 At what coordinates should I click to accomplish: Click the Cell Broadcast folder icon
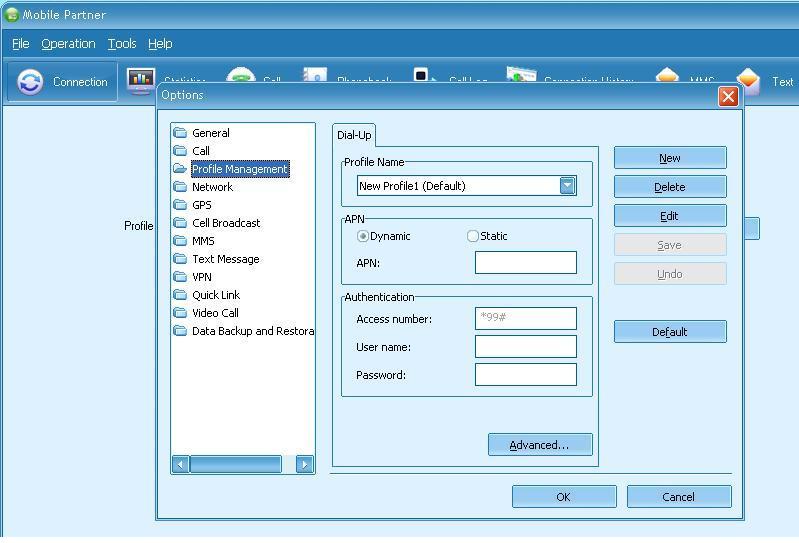[x=180, y=223]
